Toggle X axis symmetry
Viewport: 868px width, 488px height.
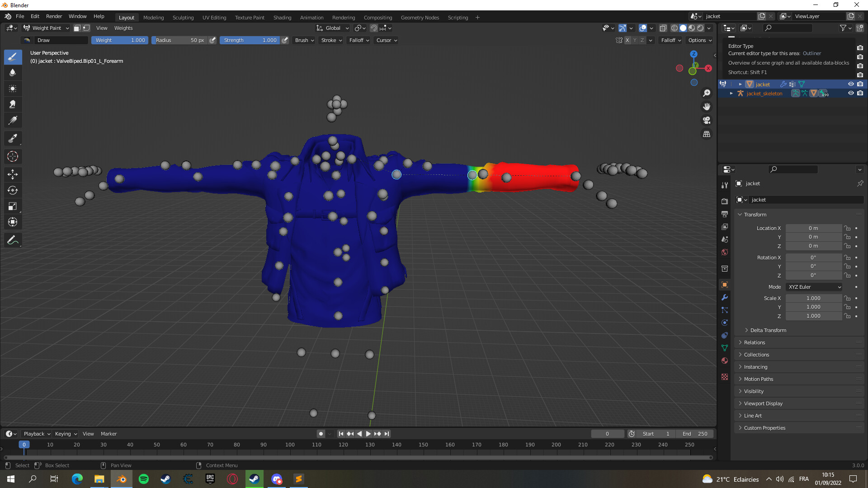point(627,40)
